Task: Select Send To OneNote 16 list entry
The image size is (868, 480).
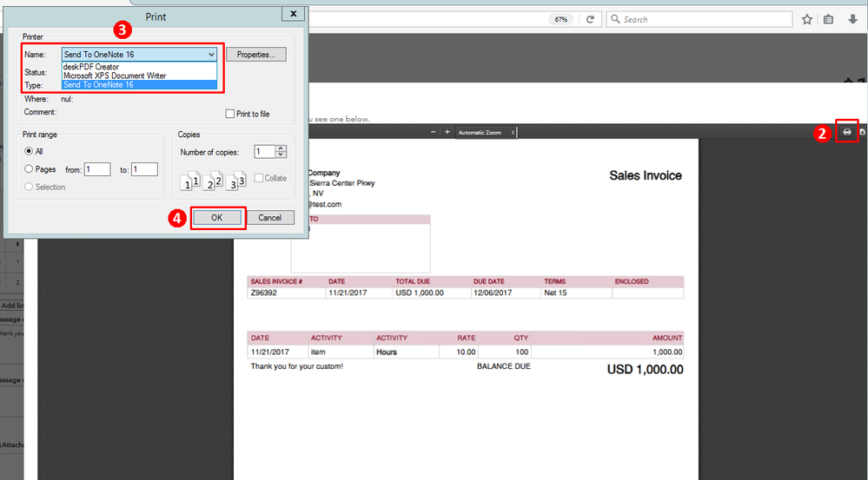Action: [x=139, y=84]
